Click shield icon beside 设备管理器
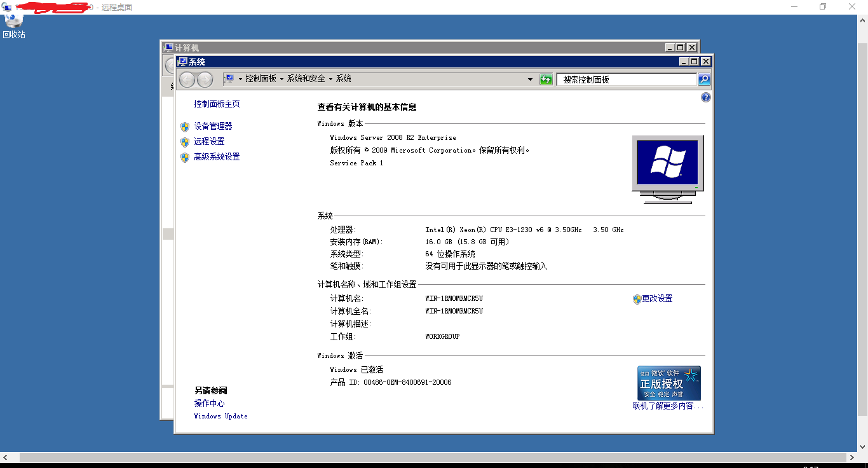Image resolution: width=868 pixels, height=468 pixels. click(x=185, y=127)
